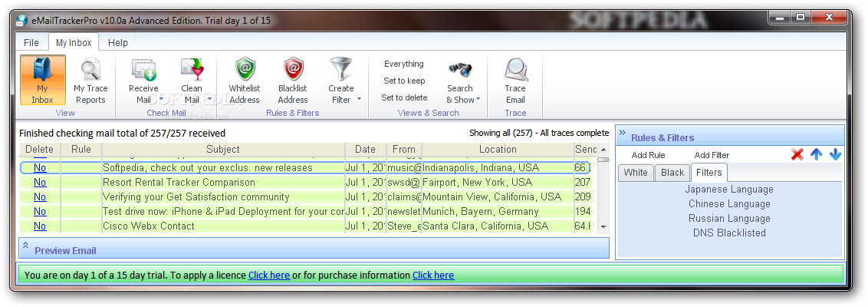Open Receive Mail dropdown arrow
868x307 pixels.
pyautogui.click(x=162, y=99)
